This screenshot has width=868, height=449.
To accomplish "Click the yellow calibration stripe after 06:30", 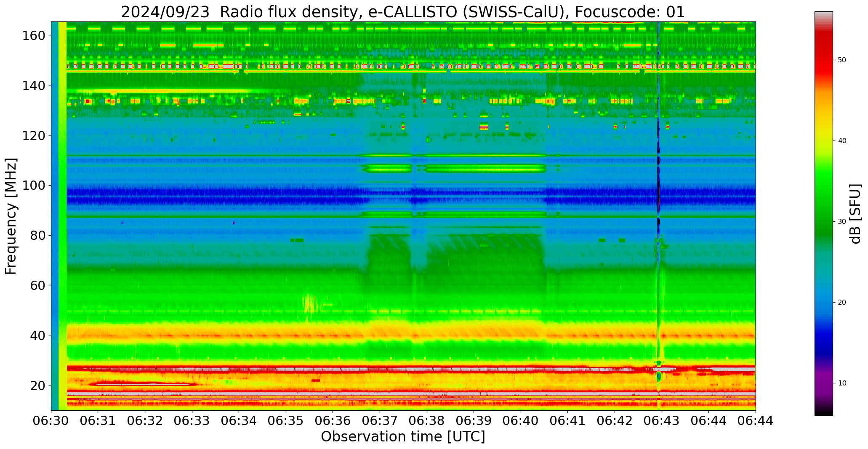I will click(62, 216).
